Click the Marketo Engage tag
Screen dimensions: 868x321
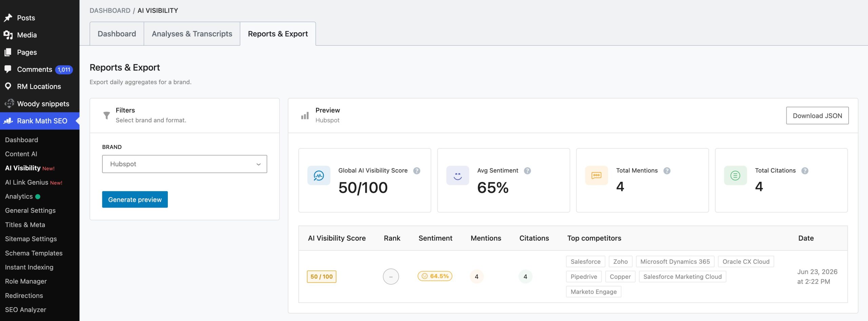pos(594,292)
